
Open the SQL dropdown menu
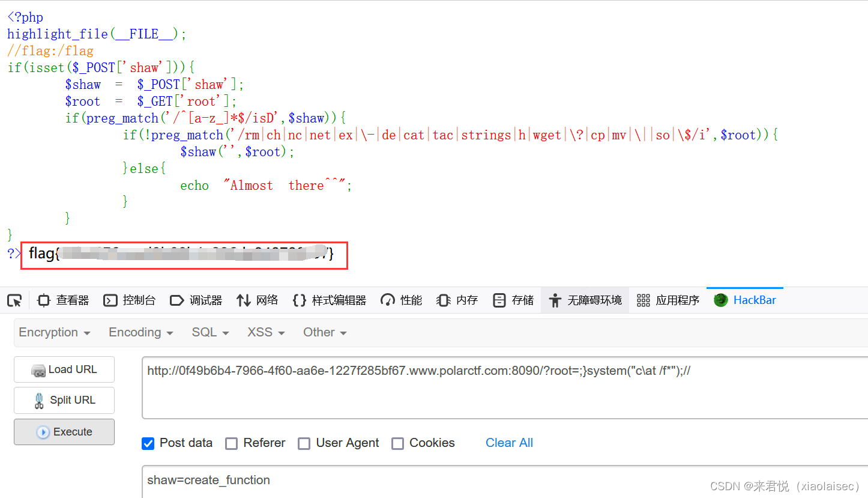coord(209,332)
